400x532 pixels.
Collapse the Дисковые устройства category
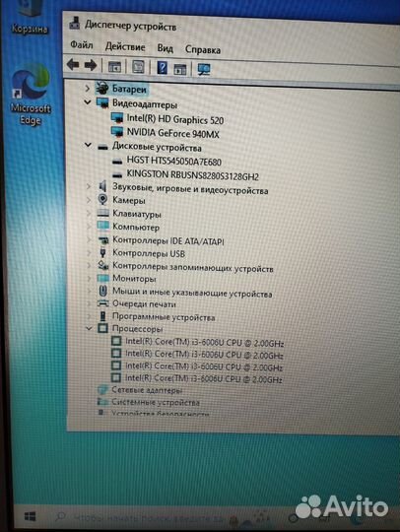click(x=88, y=145)
